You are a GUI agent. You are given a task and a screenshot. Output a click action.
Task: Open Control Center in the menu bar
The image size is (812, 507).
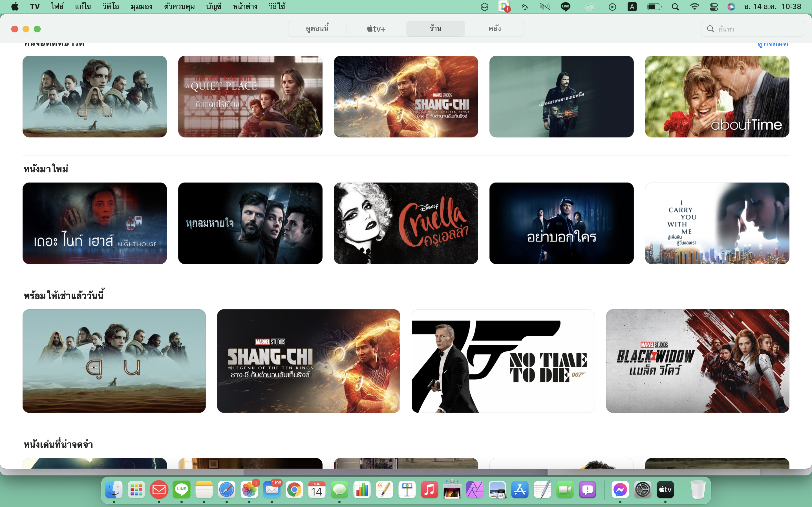714,7
